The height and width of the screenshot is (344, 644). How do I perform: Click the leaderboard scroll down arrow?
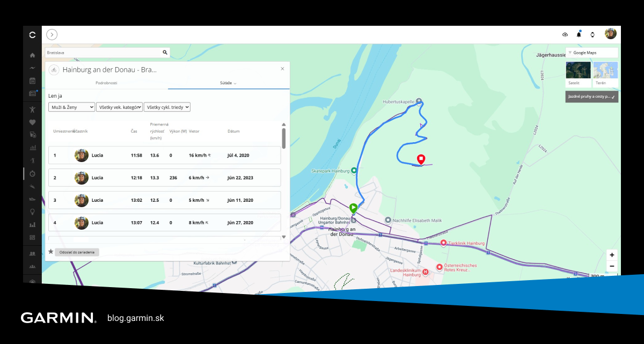coord(284,237)
